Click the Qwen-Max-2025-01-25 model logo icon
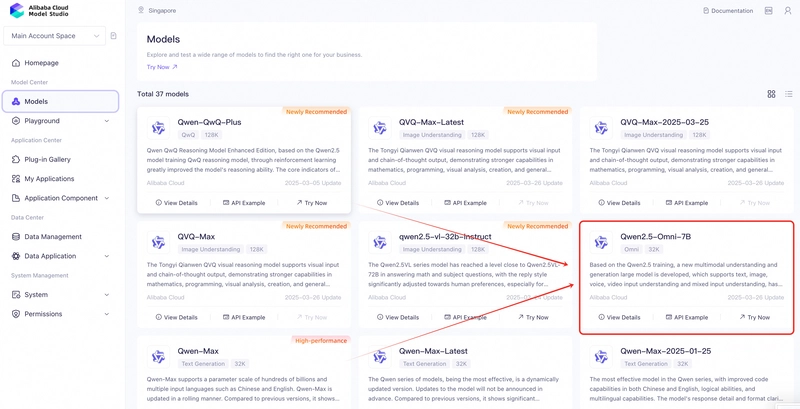 pyautogui.click(x=602, y=357)
